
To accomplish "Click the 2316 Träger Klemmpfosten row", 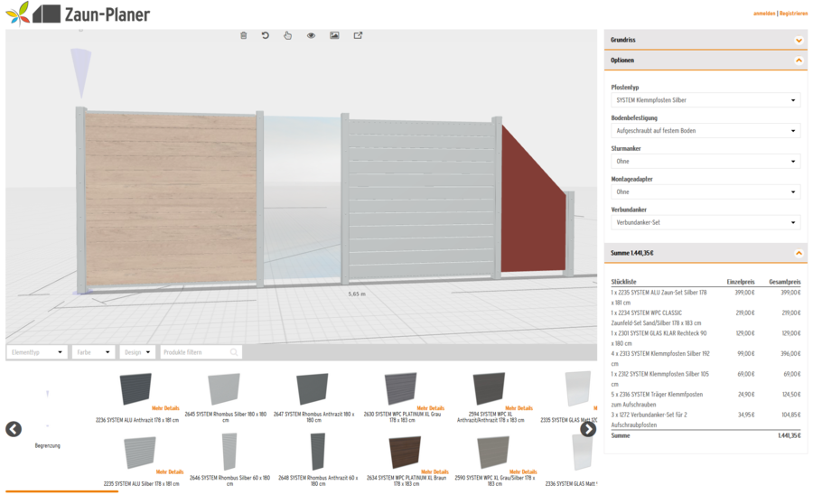I will pos(706,399).
